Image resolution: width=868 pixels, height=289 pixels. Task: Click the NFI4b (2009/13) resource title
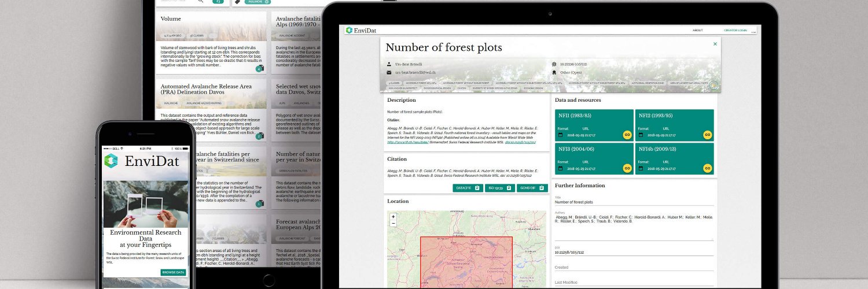(657, 149)
